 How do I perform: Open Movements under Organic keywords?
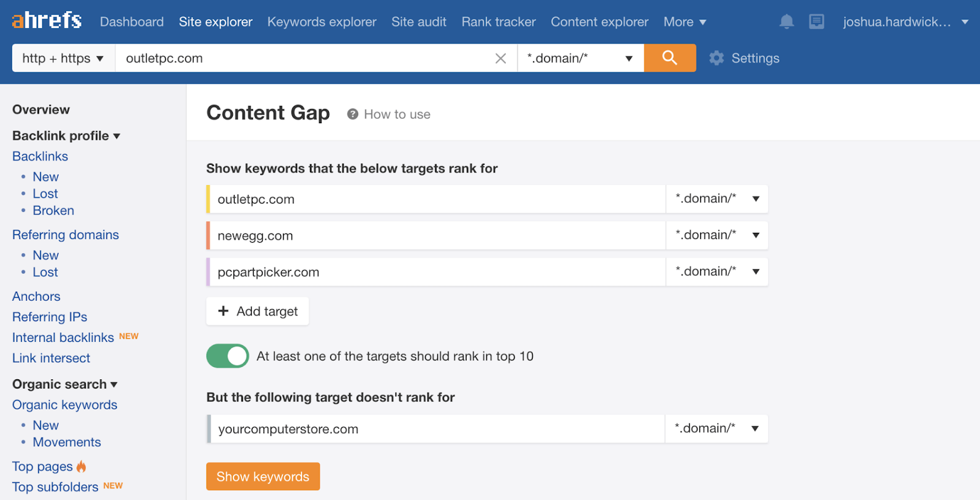point(67,442)
